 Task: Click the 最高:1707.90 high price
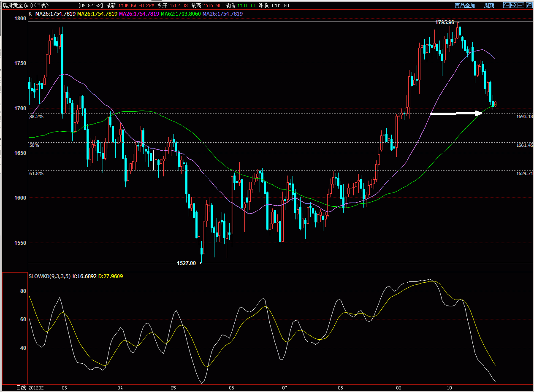point(206,5)
